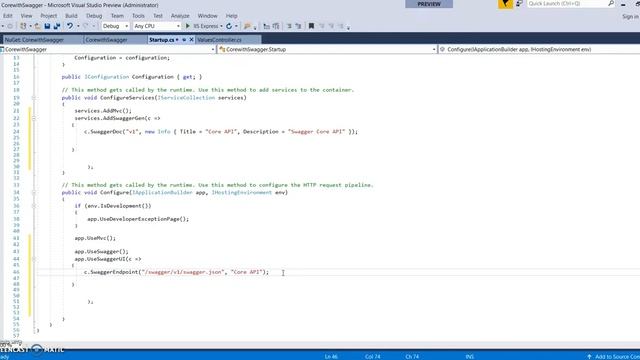
Task: Switch to NuGet: CorewithSwagger tab
Action: 42,40
